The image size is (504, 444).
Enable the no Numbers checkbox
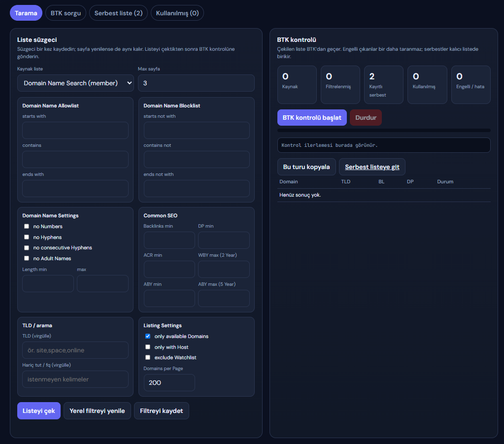27,226
